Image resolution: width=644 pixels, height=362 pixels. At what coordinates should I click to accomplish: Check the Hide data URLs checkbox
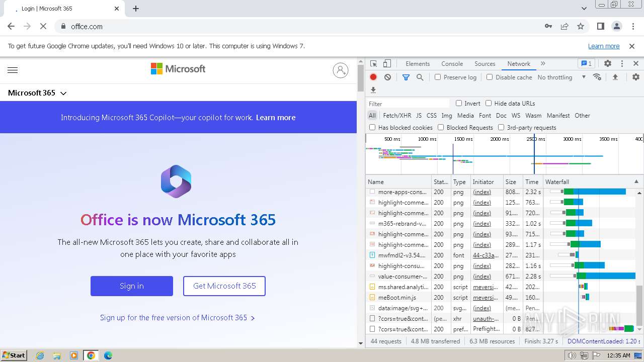click(x=489, y=103)
